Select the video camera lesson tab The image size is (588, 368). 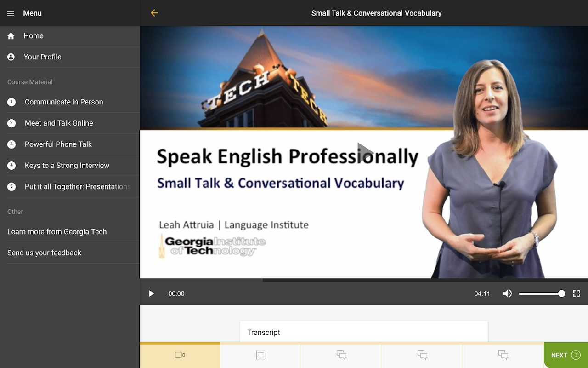point(180,355)
